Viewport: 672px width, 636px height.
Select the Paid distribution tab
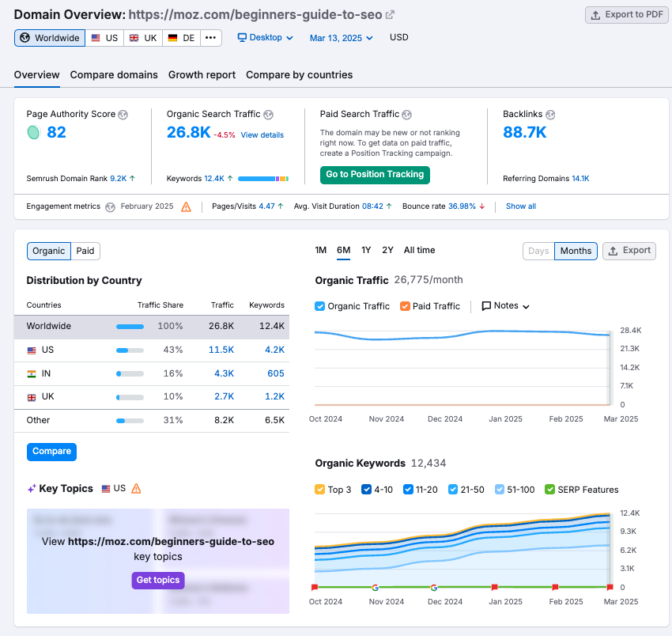(x=85, y=251)
